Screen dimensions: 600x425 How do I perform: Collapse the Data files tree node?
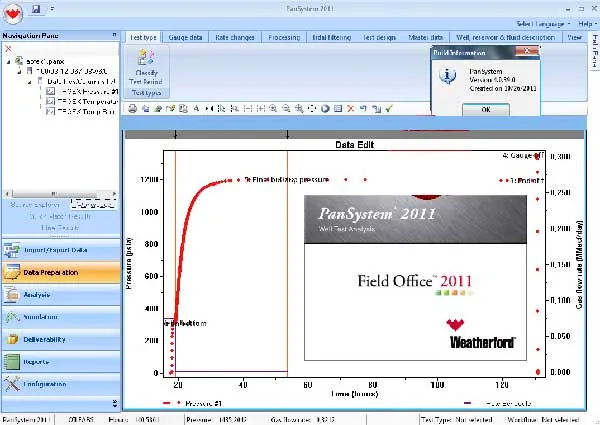30,81
